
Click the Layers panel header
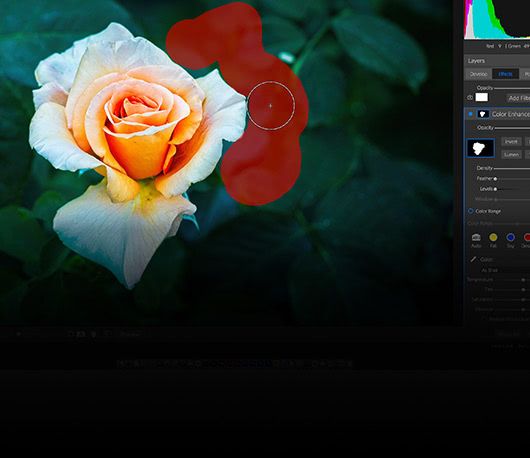[497, 61]
